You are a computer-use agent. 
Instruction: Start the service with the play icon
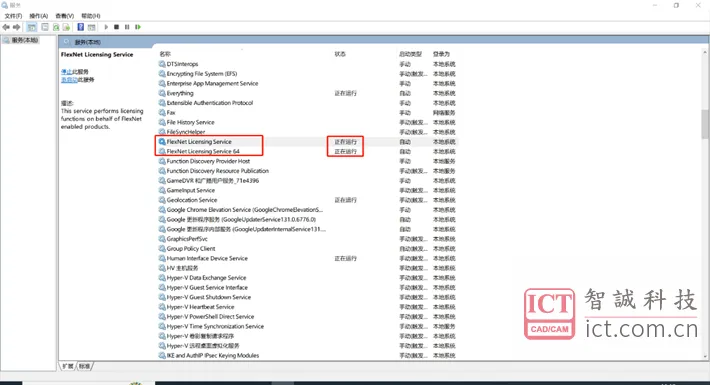[106, 27]
